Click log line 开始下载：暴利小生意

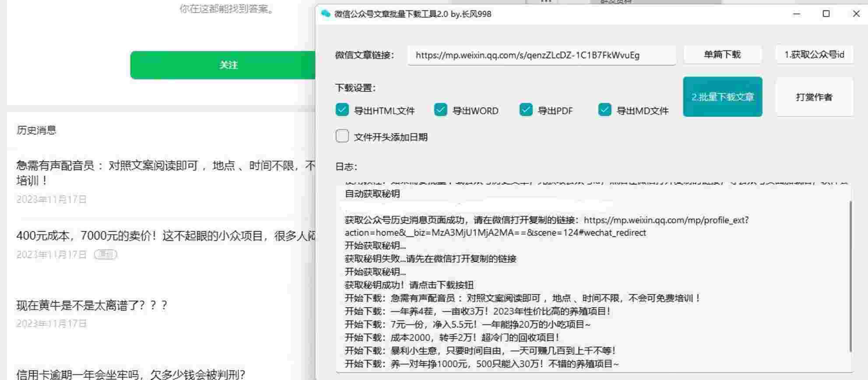480,351
